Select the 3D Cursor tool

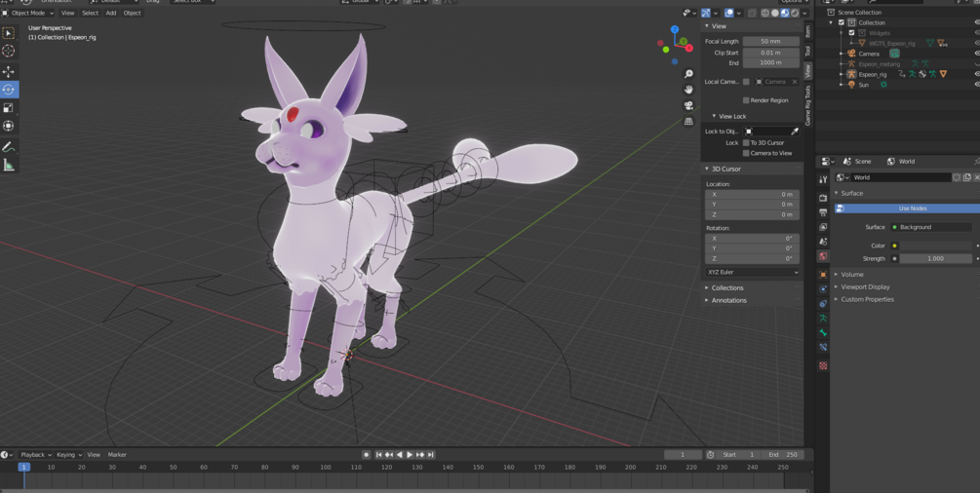(8, 51)
